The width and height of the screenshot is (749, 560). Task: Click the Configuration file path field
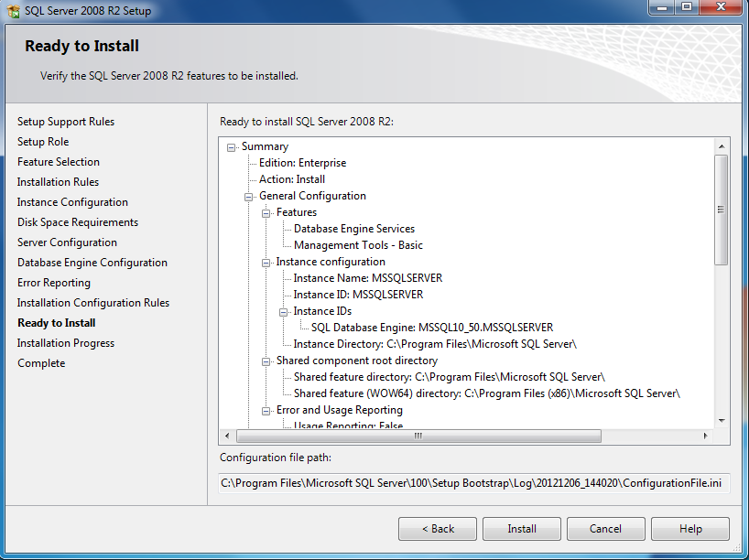[x=474, y=483]
